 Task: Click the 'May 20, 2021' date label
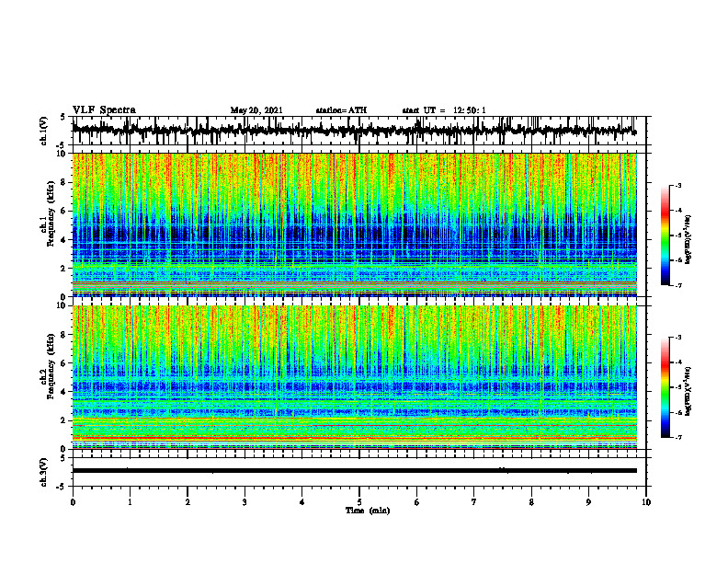pos(256,110)
